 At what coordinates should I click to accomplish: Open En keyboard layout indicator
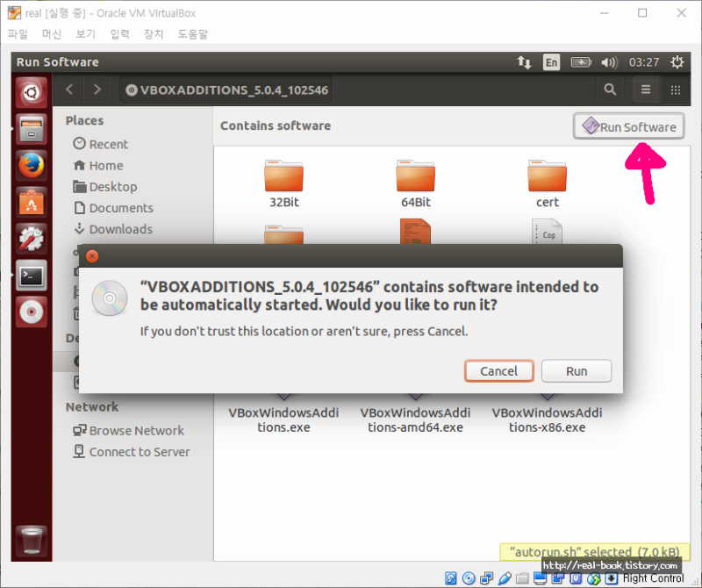pyautogui.click(x=552, y=61)
